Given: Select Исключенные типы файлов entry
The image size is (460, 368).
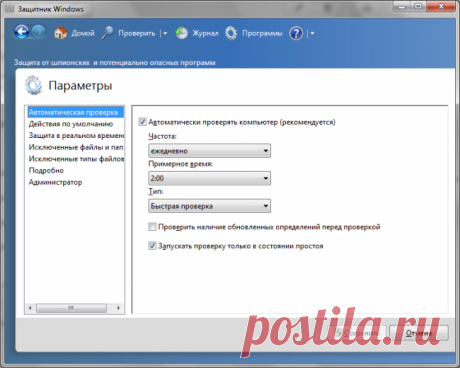Looking at the screenshot, I should click(76, 159).
